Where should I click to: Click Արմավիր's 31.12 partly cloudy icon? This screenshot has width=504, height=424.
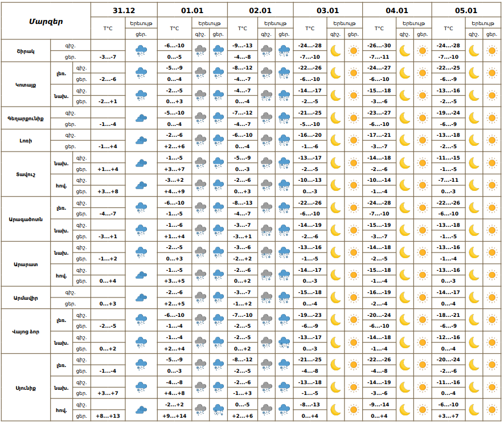pyautogui.click(x=141, y=297)
